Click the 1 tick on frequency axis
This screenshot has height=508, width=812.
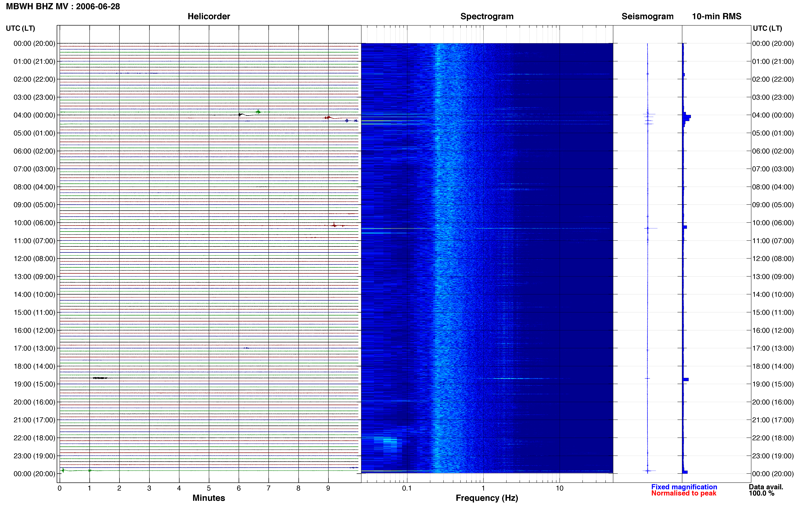coord(483,488)
